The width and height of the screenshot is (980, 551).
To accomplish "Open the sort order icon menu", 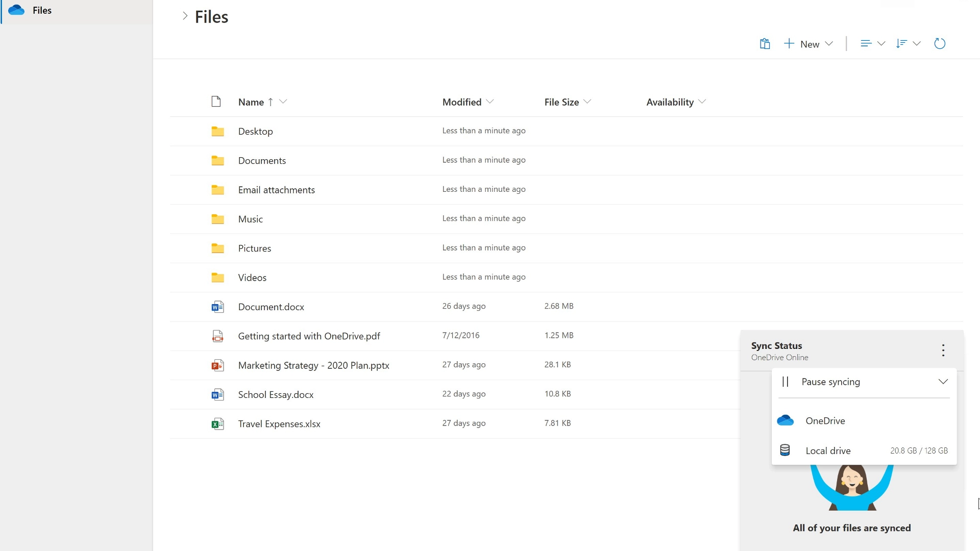I will (x=908, y=44).
